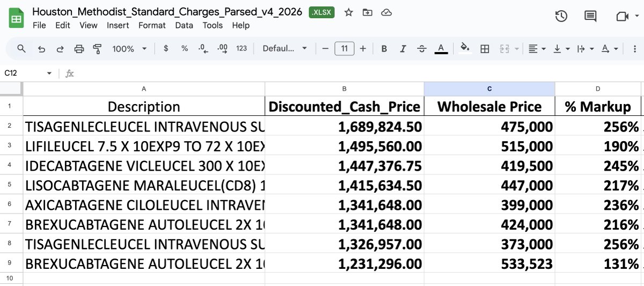Toggle strikethrough formatting
Image resolution: width=644 pixels, height=286 pixels.
point(422,49)
